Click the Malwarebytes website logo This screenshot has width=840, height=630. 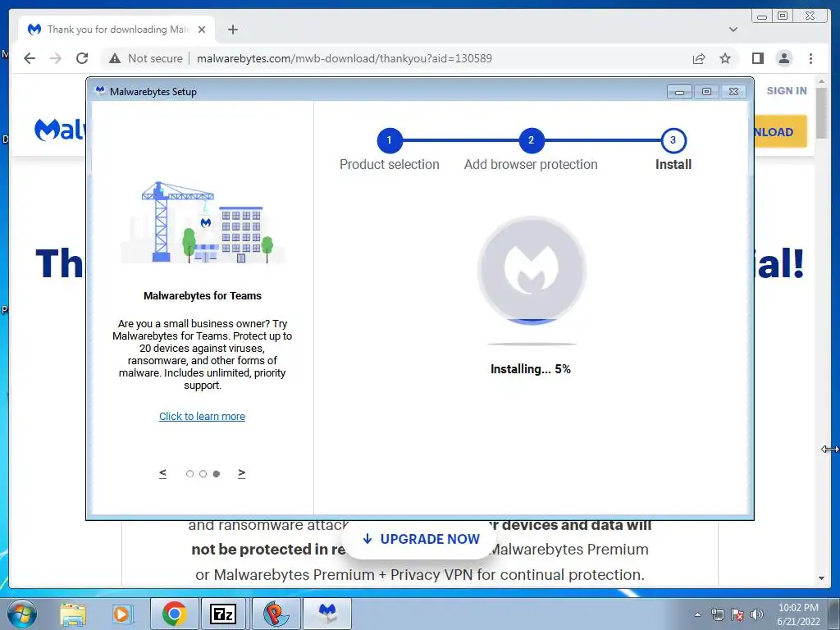click(59, 130)
